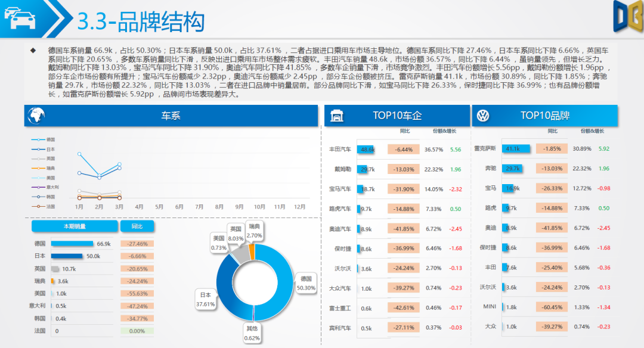Image resolution: width=644 pixels, height=348 pixels.
Task: Open the 车系 section header
Action: click(171, 116)
